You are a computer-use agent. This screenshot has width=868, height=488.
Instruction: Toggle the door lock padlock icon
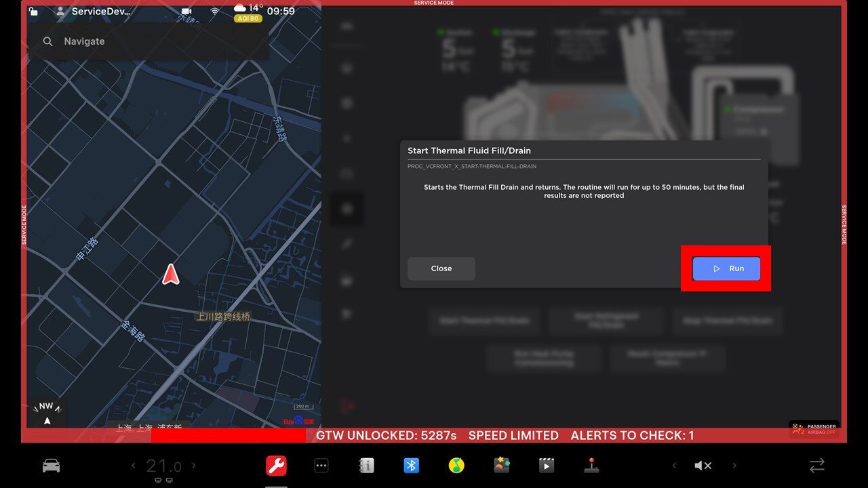click(x=33, y=12)
